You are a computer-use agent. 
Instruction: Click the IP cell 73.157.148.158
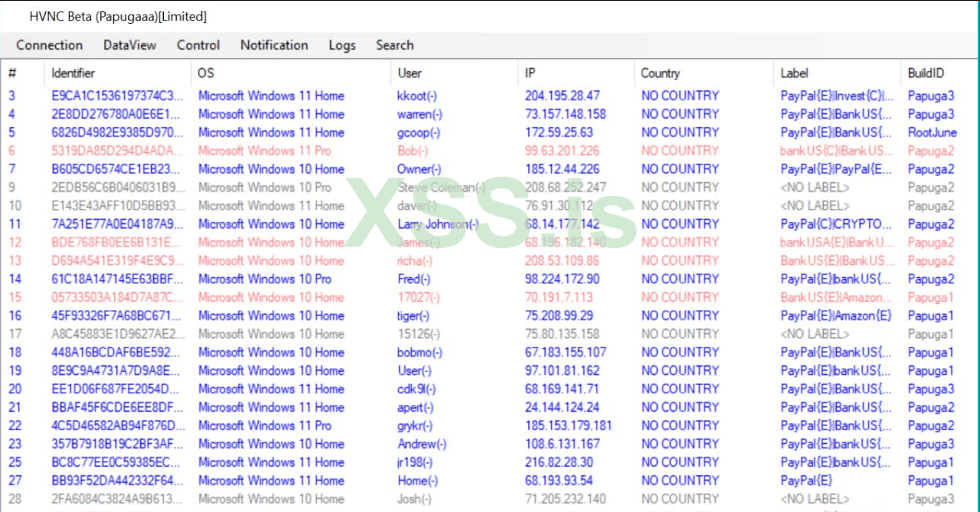(565, 114)
